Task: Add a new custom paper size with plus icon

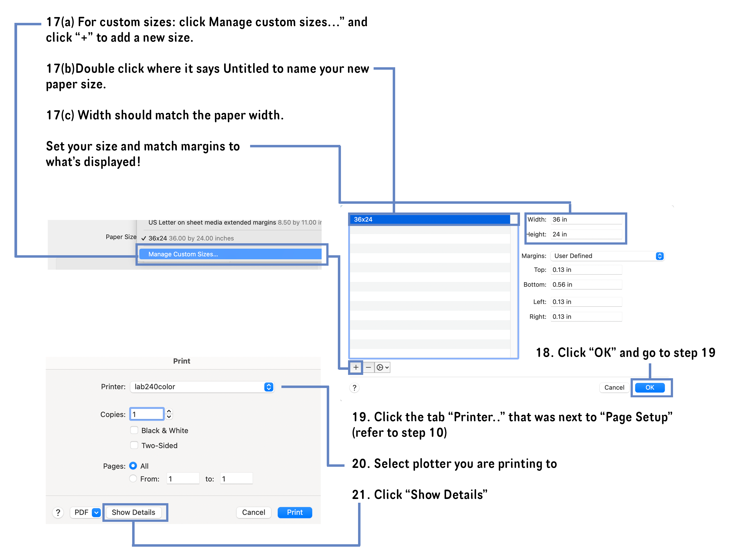Action: click(356, 367)
